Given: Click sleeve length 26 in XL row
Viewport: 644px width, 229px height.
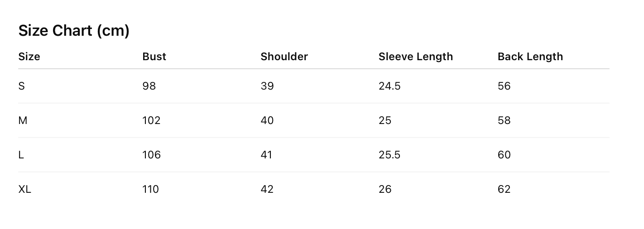Looking at the screenshot, I should [x=385, y=189].
